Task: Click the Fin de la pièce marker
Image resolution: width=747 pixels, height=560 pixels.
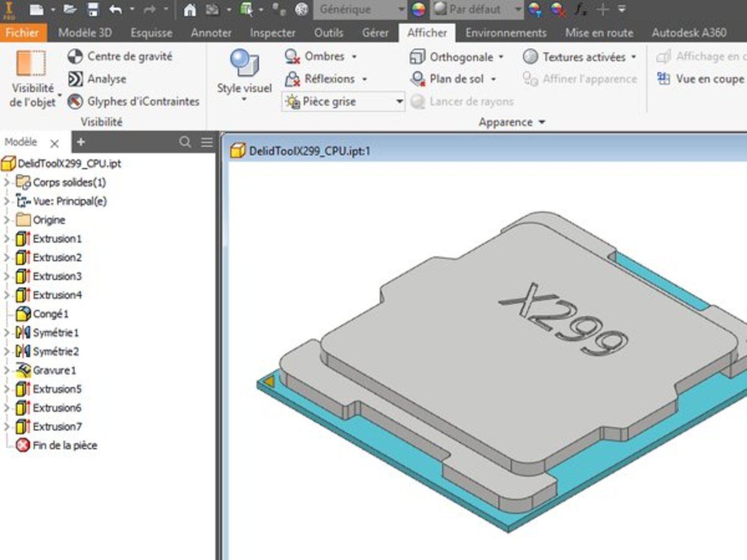Action: point(57,445)
